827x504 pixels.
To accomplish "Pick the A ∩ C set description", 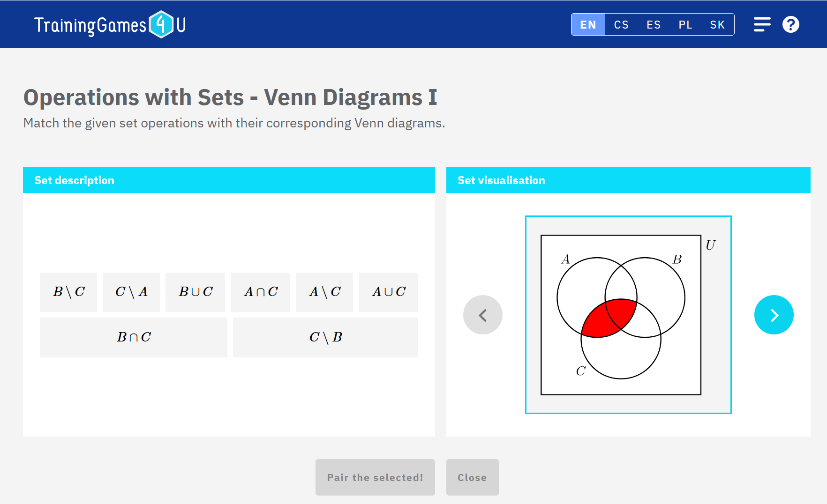I will pos(260,292).
